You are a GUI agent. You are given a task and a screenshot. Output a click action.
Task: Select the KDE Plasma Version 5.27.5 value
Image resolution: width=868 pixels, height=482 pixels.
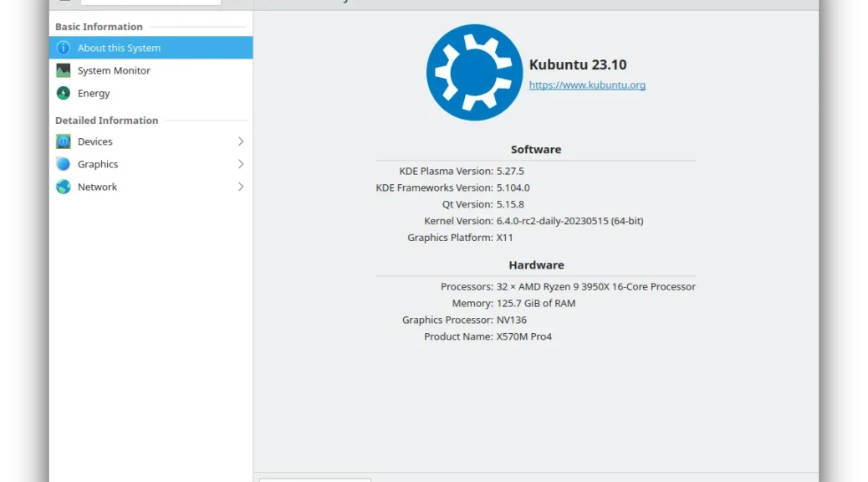pos(510,172)
